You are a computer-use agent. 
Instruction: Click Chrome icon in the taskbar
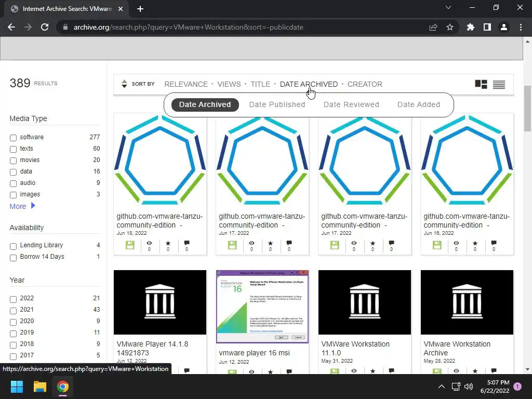(x=62, y=387)
